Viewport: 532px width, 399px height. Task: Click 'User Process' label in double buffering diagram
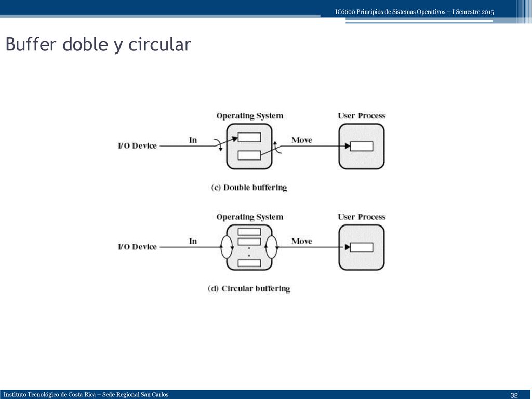[x=362, y=116]
